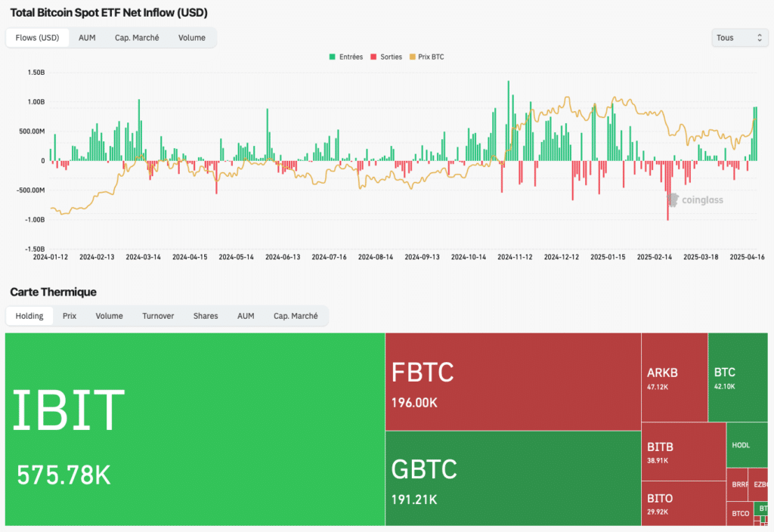Click the FBTC 196.00K tile
This screenshot has height=532, width=774.
(513, 382)
